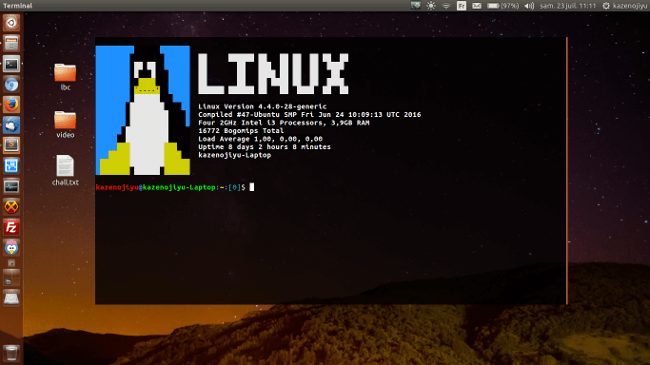This screenshot has height=365, width=650.
Task: Open the sound volume indicator
Action: pyautogui.click(x=529, y=6)
